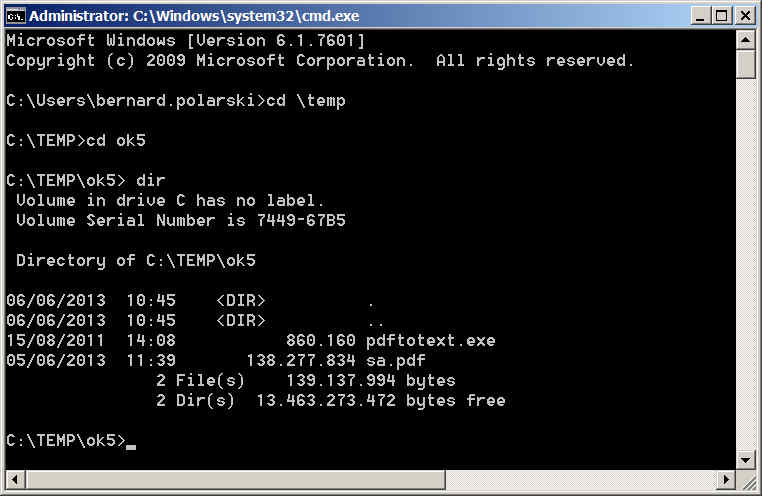Screen dimensions: 762x496
Task: Click the first <DIR> entry label
Action: pos(240,300)
